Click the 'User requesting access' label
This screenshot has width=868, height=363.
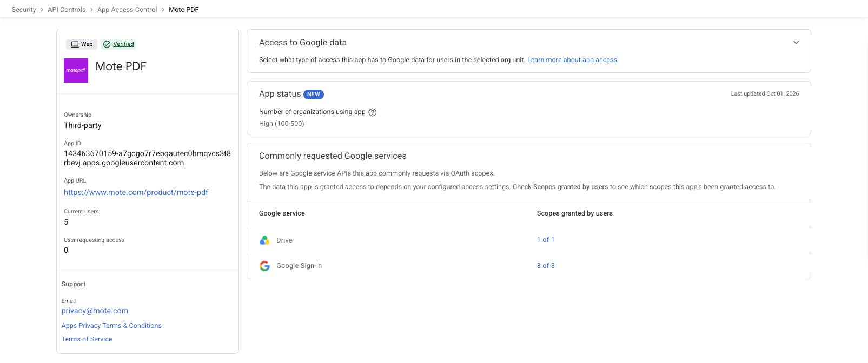coord(94,240)
